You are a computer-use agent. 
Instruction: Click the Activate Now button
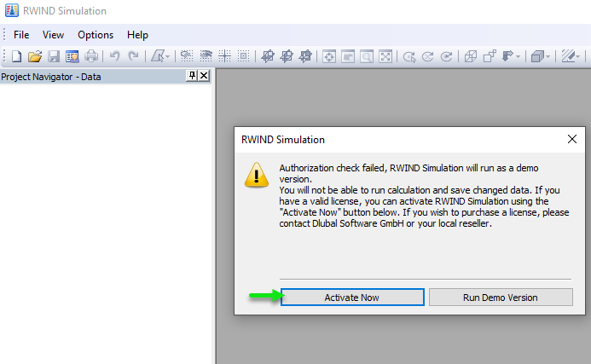[x=352, y=298]
